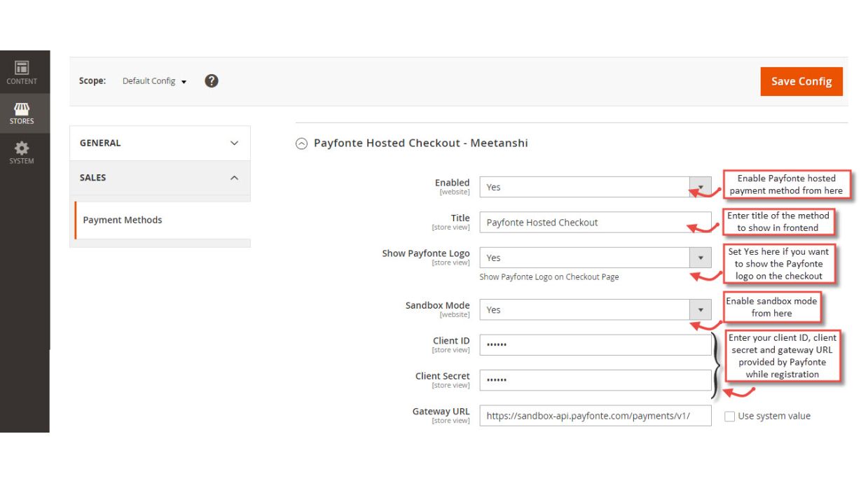Click the Gateway URL input field

(x=595, y=415)
